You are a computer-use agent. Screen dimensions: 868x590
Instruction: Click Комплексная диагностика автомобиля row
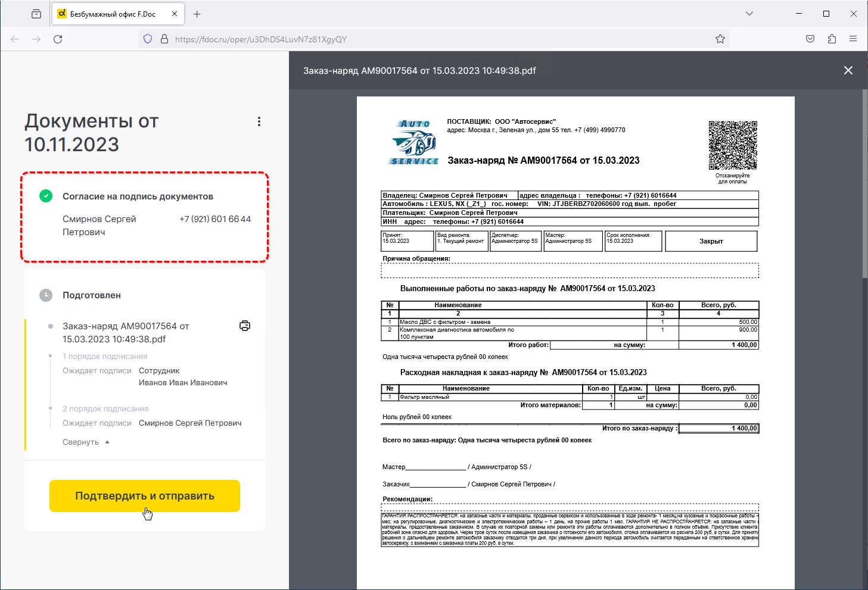[x=570, y=333]
